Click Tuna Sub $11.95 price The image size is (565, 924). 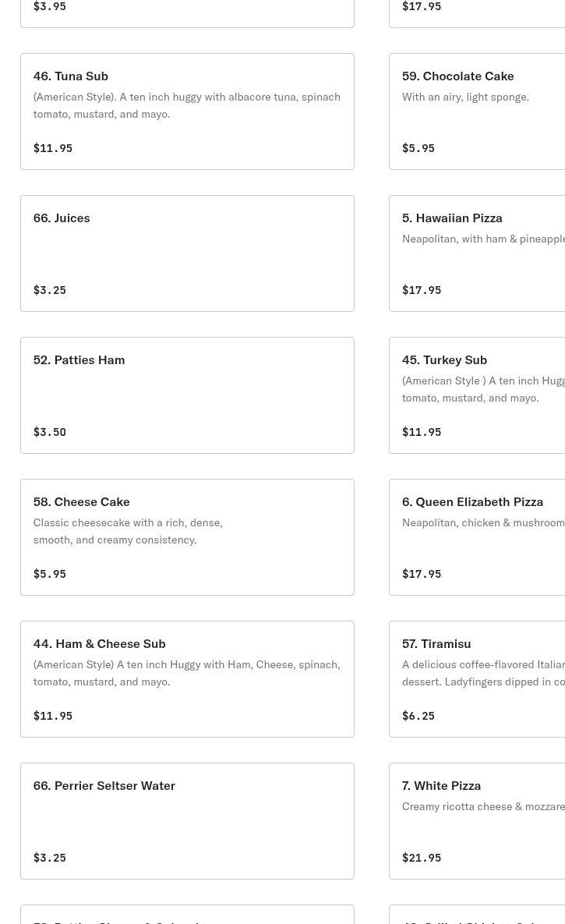(x=53, y=148)
